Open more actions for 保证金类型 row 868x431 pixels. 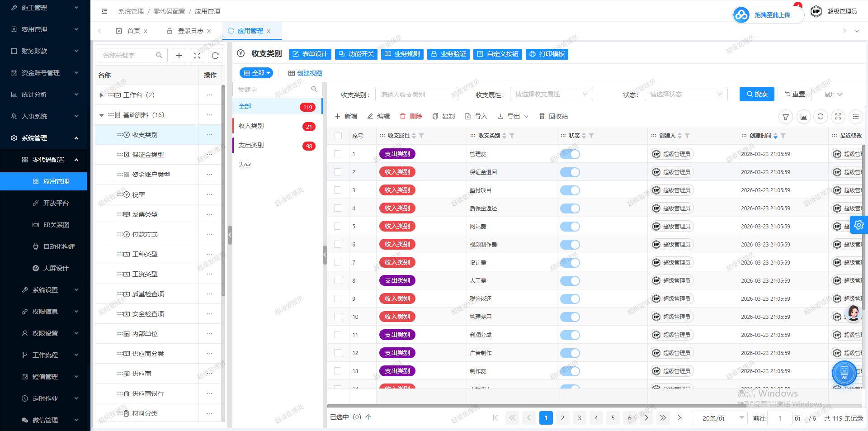click(x=209, y=155)
